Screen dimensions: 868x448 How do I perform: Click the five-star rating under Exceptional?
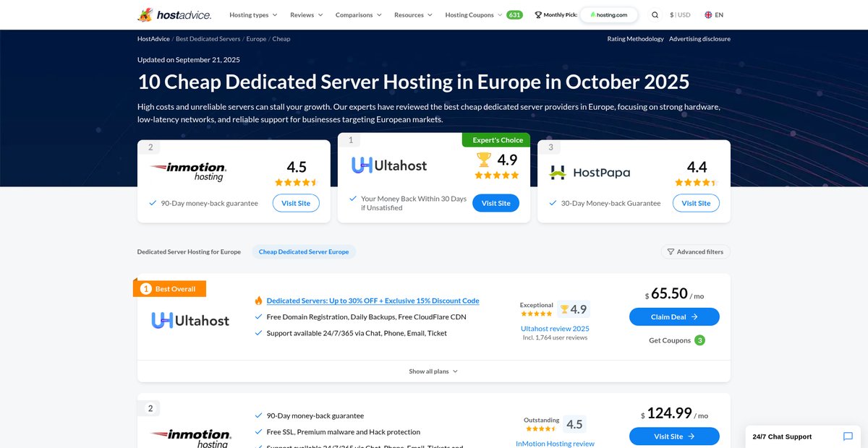click(x=537, y=314)
